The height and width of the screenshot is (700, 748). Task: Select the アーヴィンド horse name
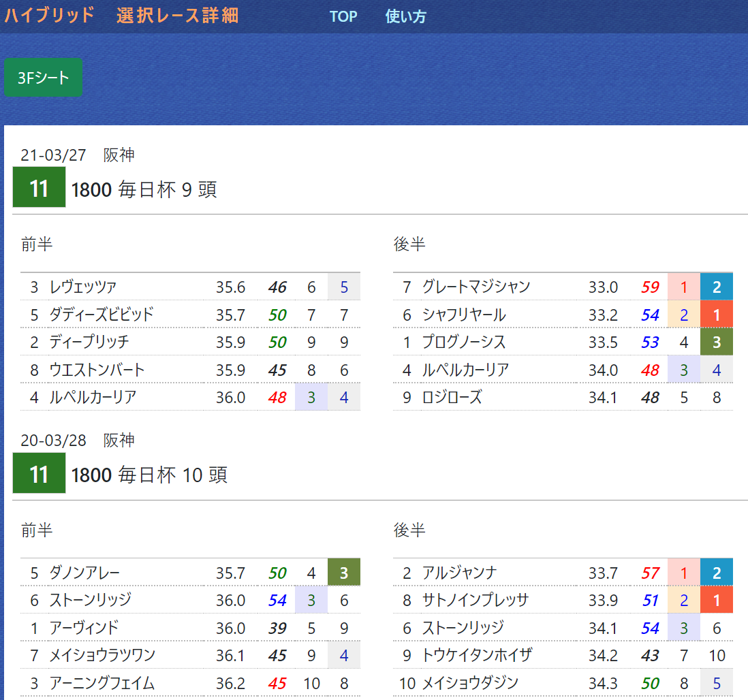coord(84,628)
